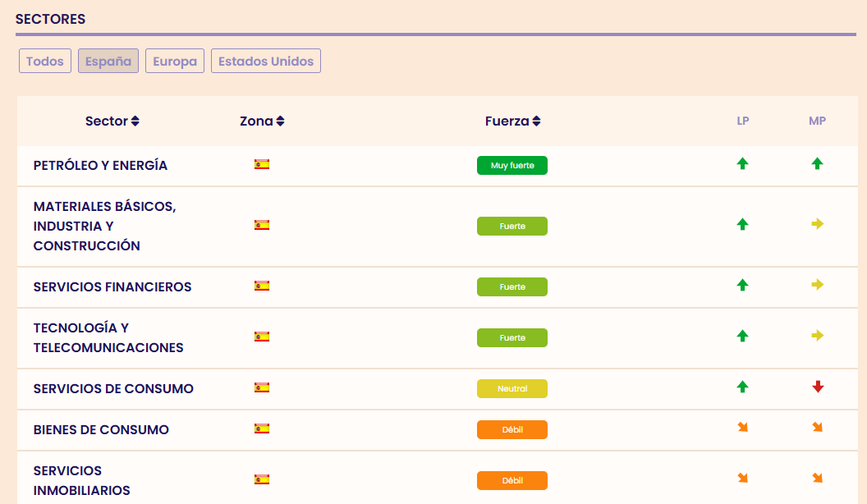Click the yellow MP arrow for Servicios Financieros

click(817, 285)
